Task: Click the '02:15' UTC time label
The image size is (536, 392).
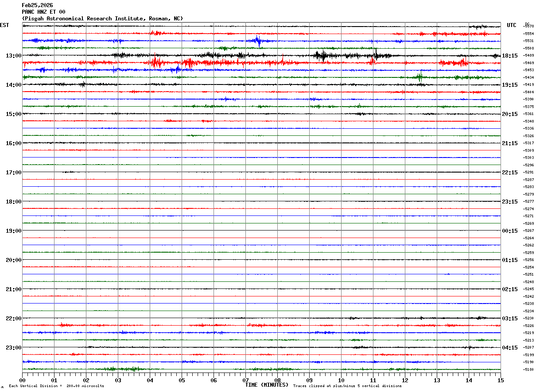Action: click(510, 289)
